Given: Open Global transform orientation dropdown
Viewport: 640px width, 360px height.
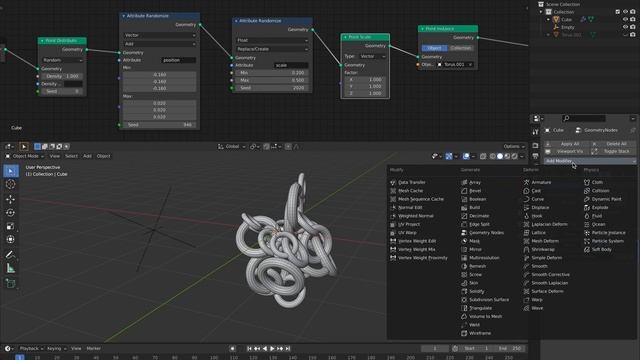Looking at the screenshot, I should click(232, 147).
